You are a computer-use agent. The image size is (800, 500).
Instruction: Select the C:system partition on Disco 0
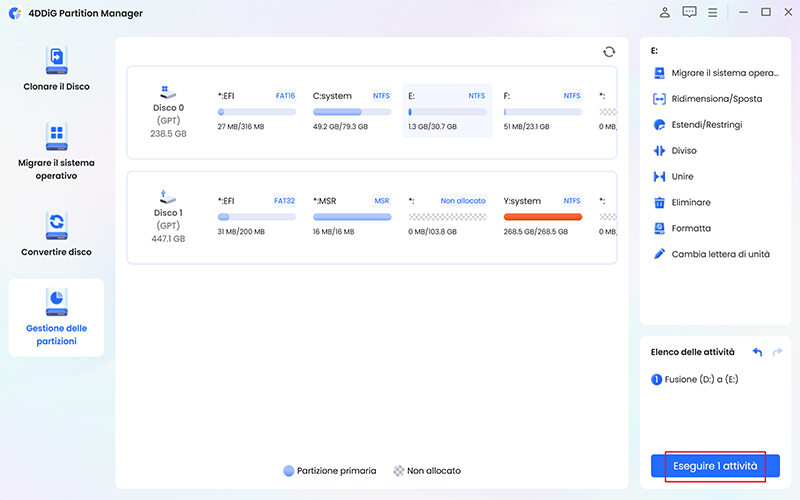[x=351, y=111]
